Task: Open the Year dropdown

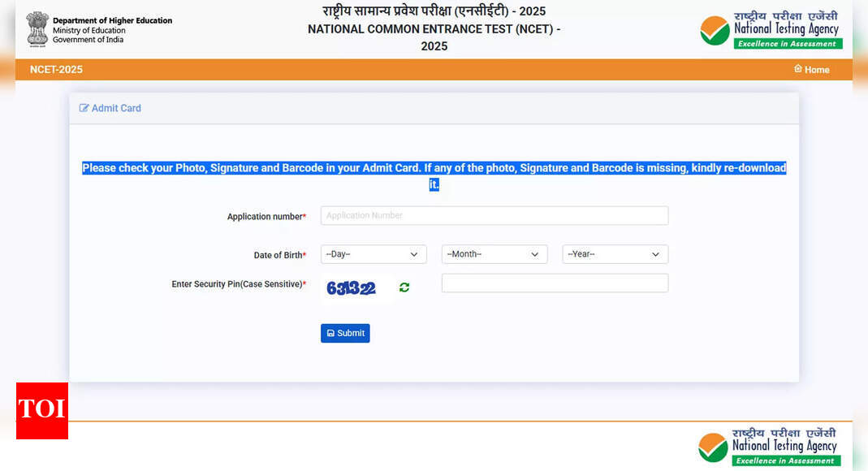Action: pos(615,254)
